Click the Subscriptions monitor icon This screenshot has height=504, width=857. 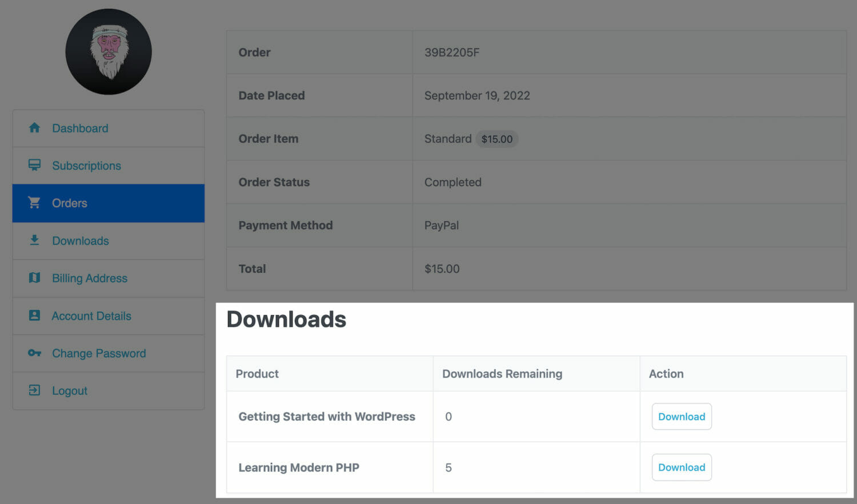coord(34,165)
